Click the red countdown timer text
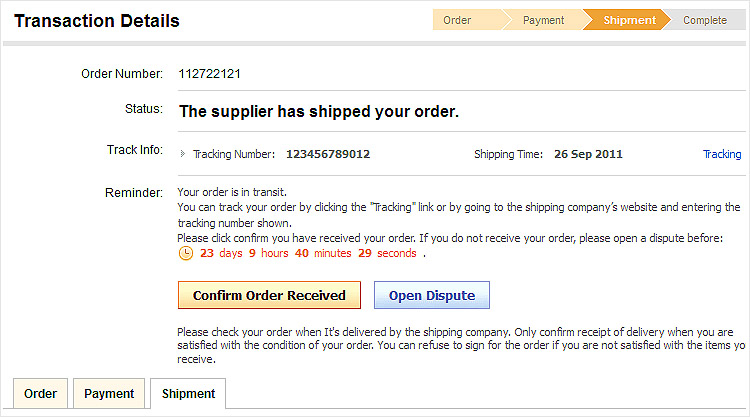This screenshot has width=750, height=417. [x=308, y=253]
